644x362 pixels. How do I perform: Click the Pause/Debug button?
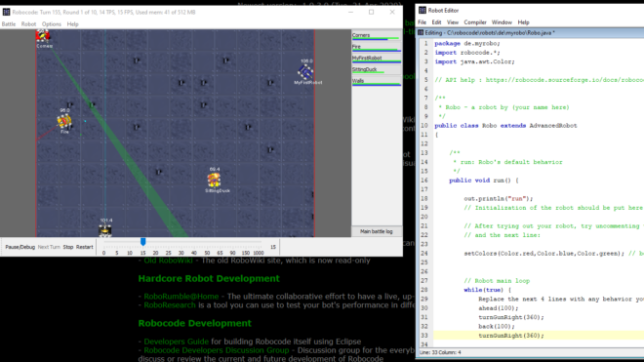pyautogui.click(x=20, y=247)
